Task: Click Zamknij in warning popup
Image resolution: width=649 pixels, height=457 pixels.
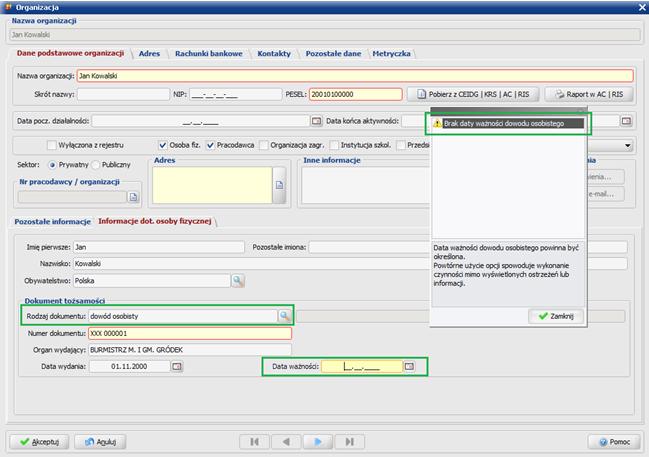Action: pos(556,316)
